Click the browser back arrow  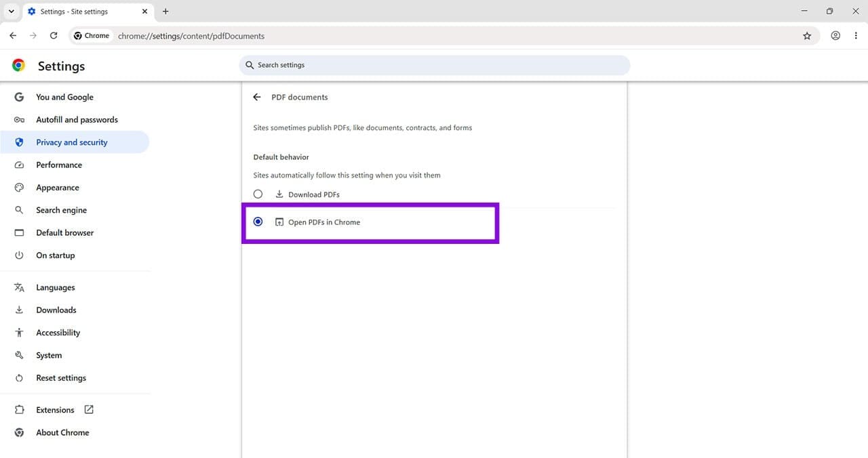(x=13, y=36)
